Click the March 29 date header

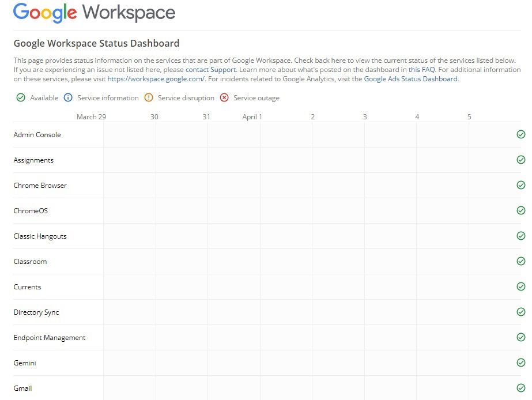pyautogui.click(x=91, y=116)
